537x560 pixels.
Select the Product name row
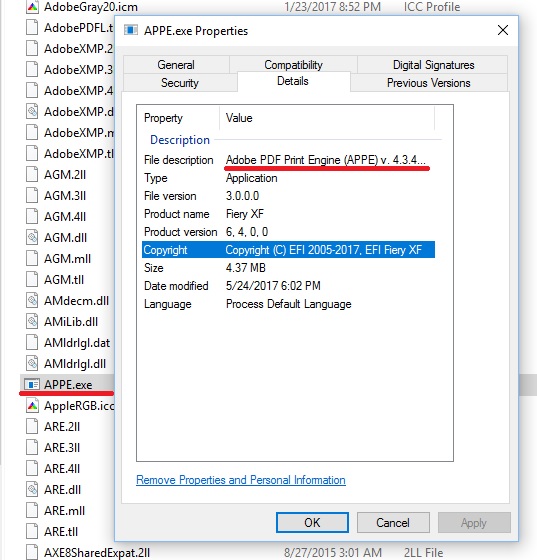point(288,214)
